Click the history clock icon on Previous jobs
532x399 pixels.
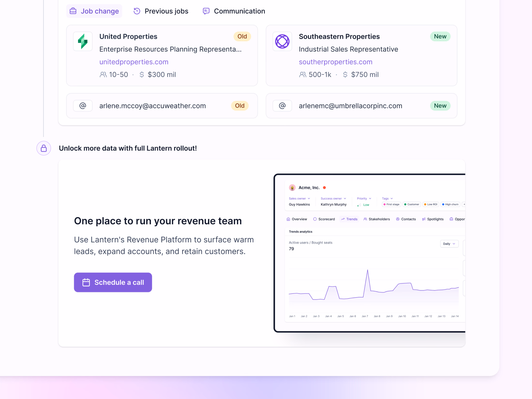pos(137,11)
